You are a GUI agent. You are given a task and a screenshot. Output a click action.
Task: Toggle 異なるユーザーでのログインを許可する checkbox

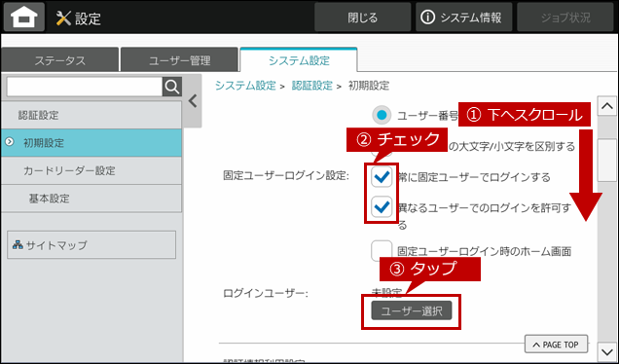[382, 207]
